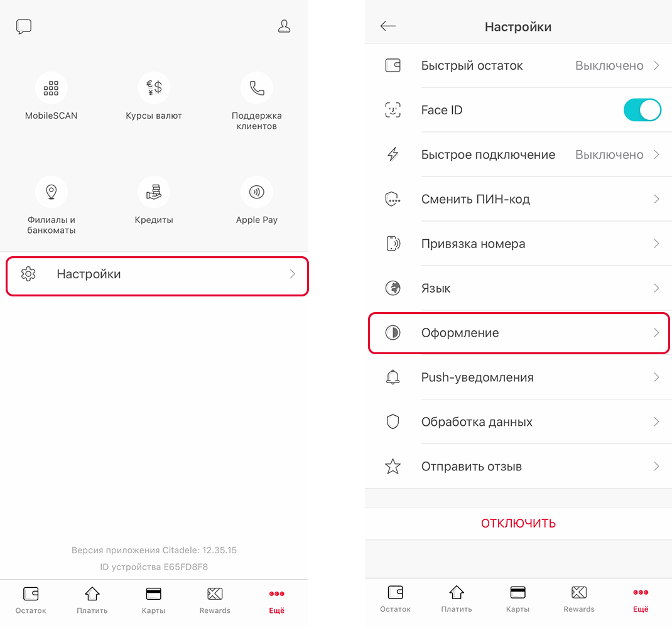
Task: Expand Быстрый остатoк setting showing Выключено
Action: (518, 65)
